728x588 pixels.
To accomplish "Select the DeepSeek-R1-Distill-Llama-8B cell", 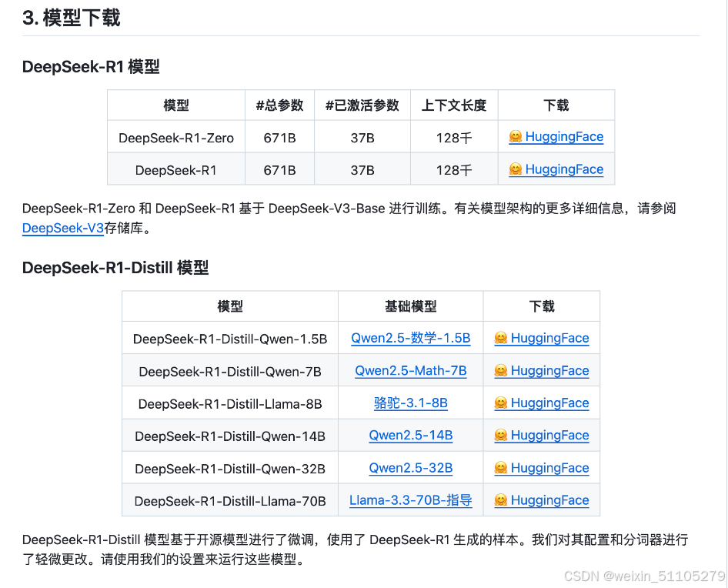I will (x=230, y=404).
